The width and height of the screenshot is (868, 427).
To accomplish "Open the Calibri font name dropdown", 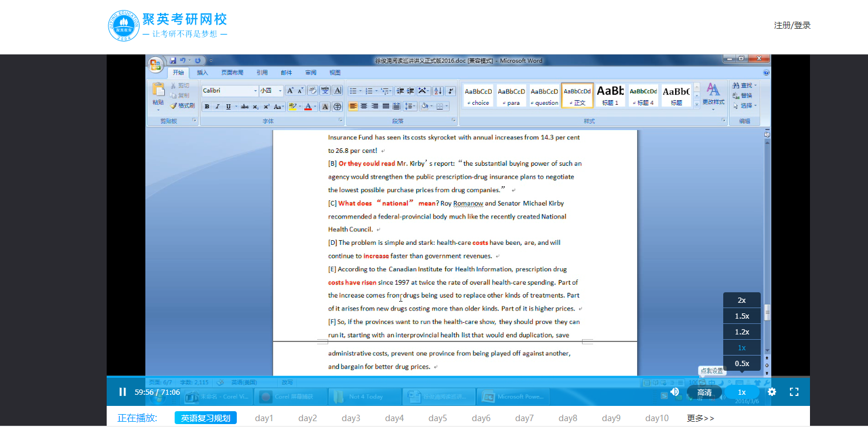I will (255, 91).
